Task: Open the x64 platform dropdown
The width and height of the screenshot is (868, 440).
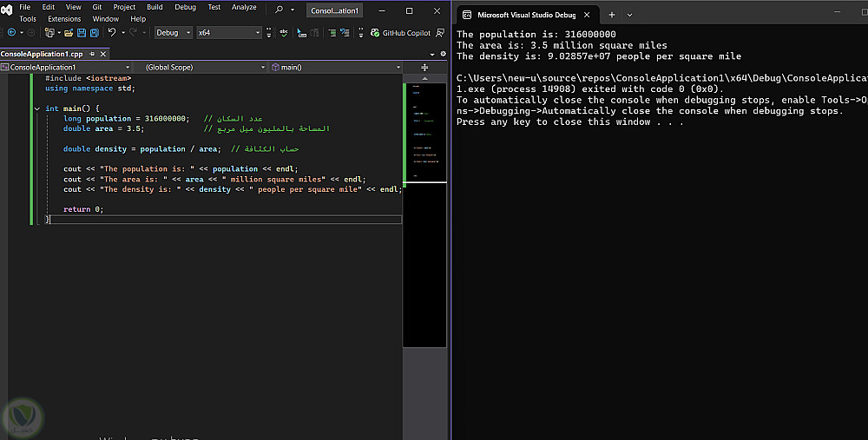Action: point(228,33)
